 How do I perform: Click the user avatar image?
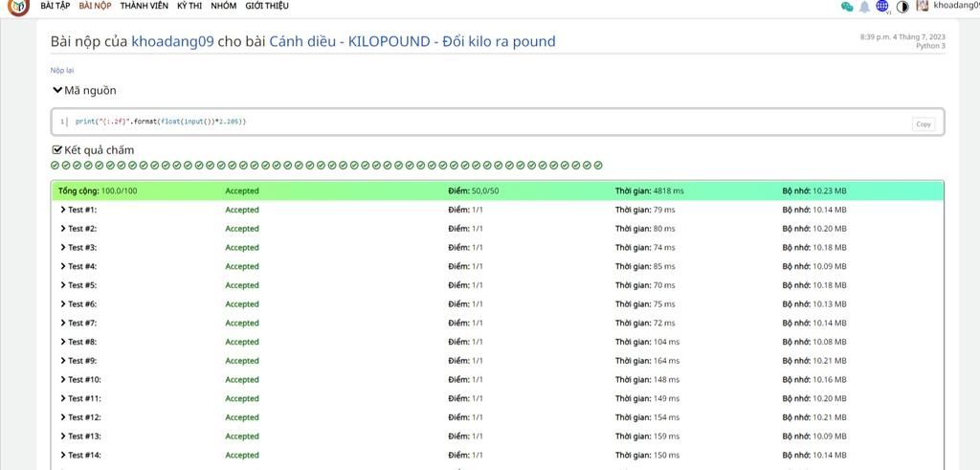pos(922,6)
